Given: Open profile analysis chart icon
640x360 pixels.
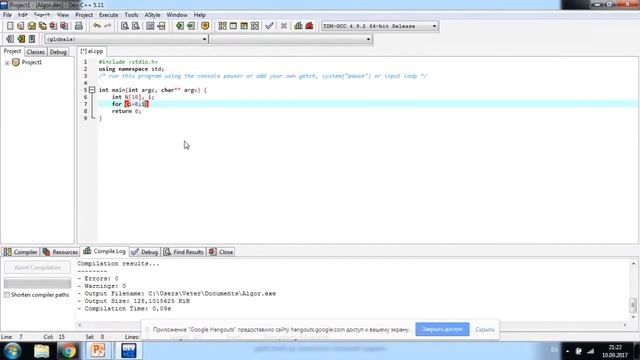Looking at the screenshot, I should coord(298,26).
